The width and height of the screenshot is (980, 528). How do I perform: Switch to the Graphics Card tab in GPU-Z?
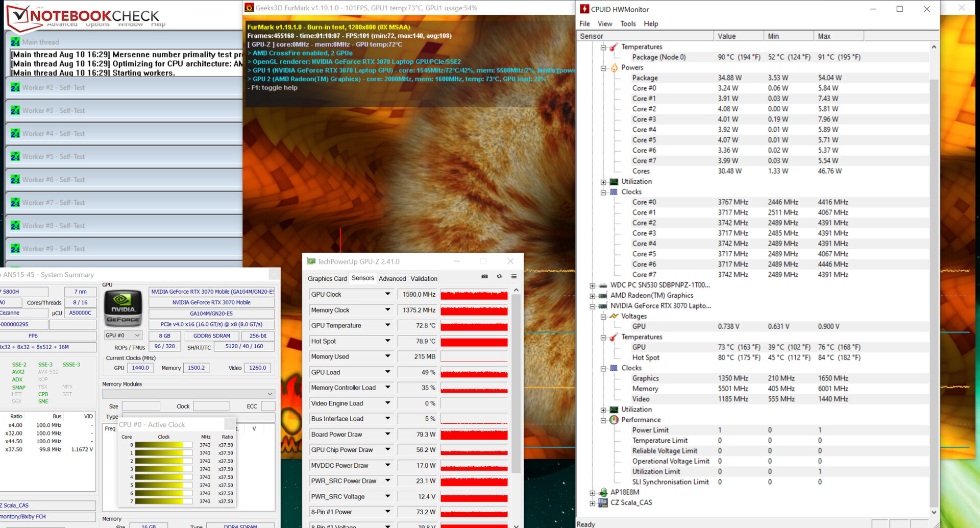point(327,278)
